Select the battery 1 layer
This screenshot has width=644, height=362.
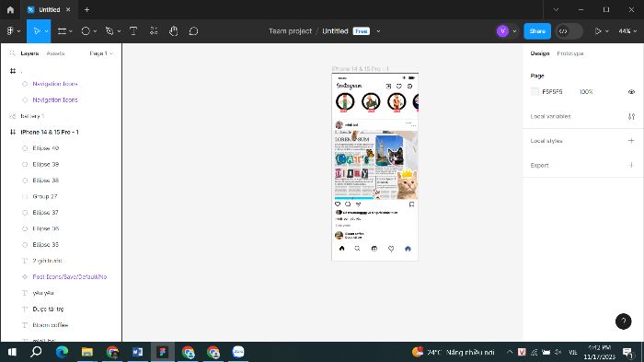[62, 116]
